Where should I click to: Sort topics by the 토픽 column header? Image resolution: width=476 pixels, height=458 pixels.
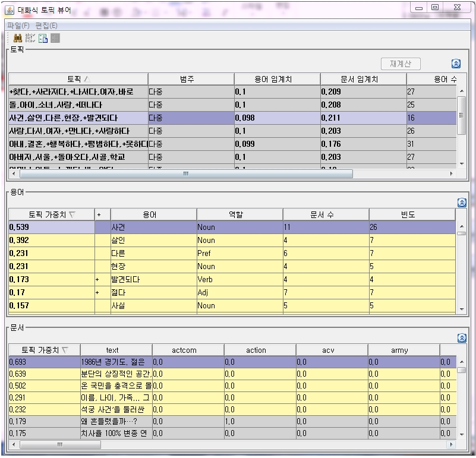(78, 79)
